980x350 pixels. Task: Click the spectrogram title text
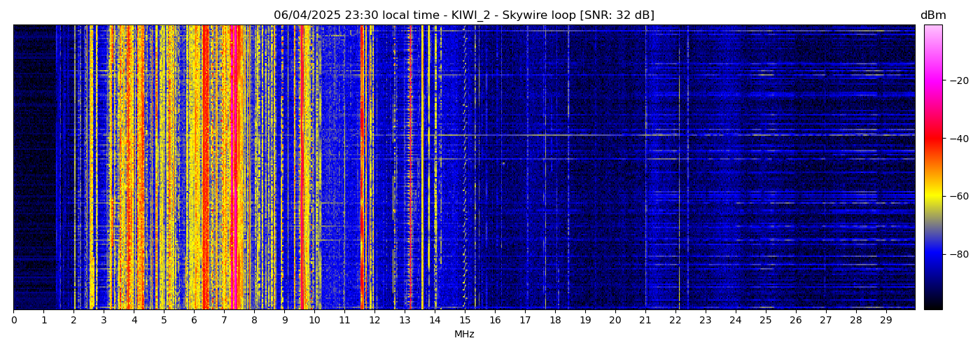click(463, 15)
